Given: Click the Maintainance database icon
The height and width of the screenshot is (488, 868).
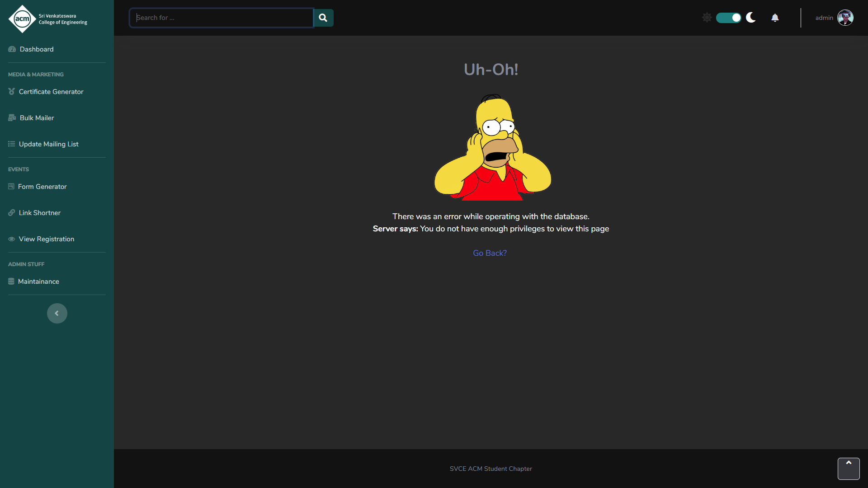Looking at the screenshot, I should [11, 281].
